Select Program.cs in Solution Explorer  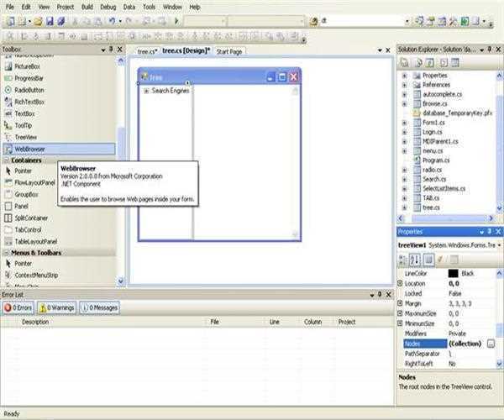[436, 160]
